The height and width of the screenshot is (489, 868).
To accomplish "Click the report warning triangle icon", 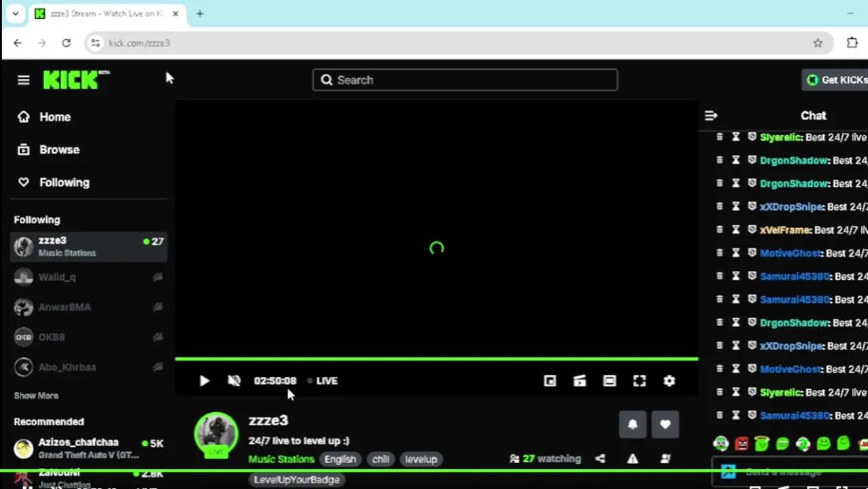I will 632,459.
